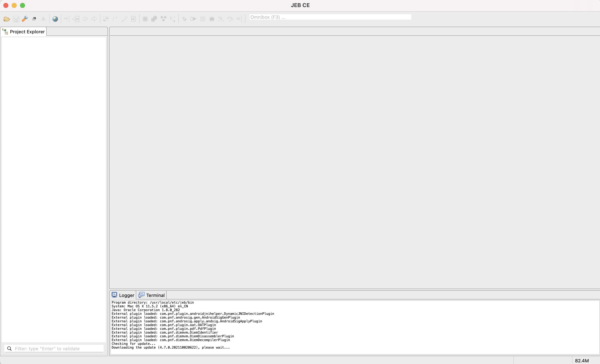Click the three-dots graph icon
The image size is (600, 364).
tap(163, 19)
